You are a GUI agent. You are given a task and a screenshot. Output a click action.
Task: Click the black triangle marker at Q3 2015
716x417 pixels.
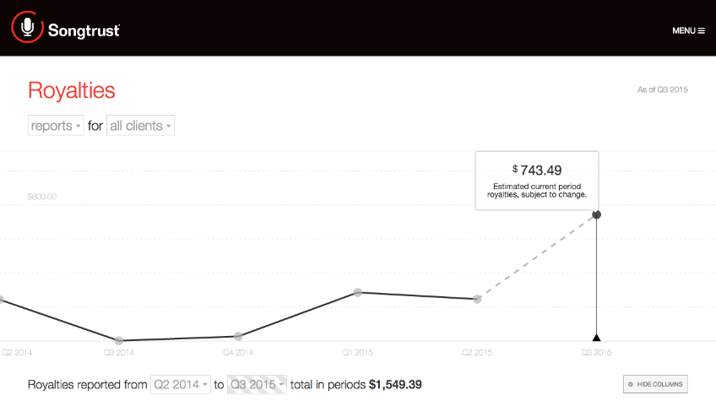pyautogui.click(x=596, y=338)
